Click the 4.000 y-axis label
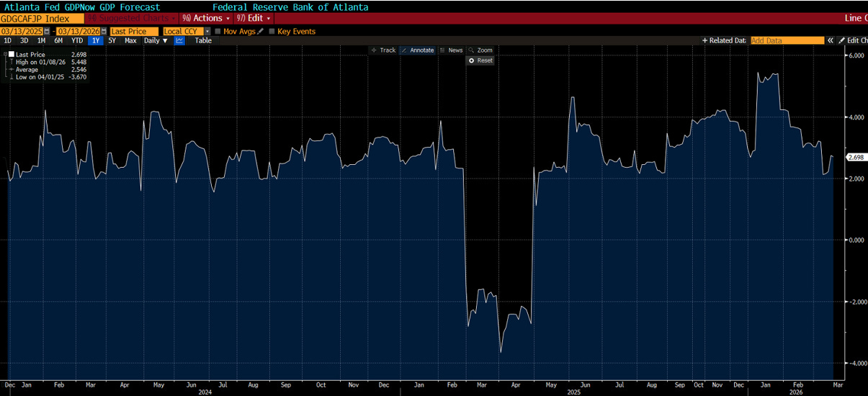 [x=856, y=117]
